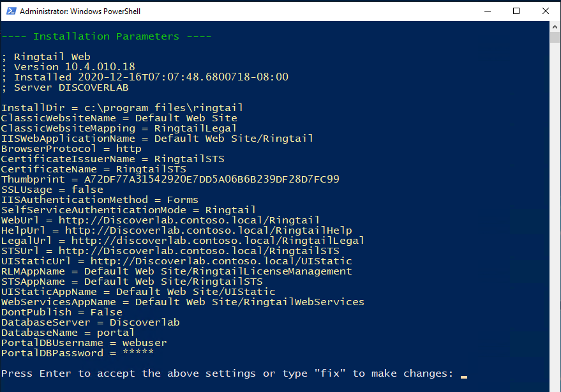The image size is (561, 392).
Task: Click the PortalDBPassword masked value
Action: [x=138, y=352]
